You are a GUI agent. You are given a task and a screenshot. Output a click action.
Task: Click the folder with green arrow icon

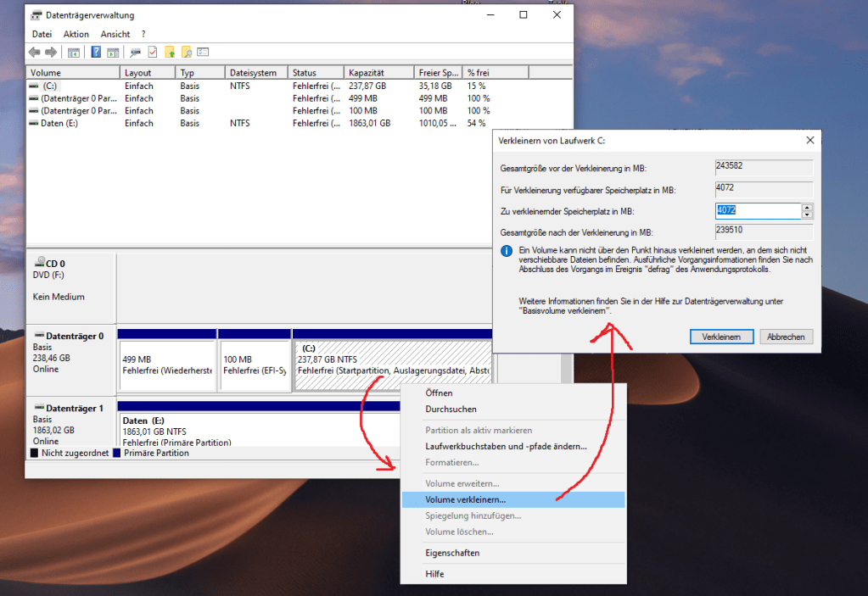click(170, 53)
